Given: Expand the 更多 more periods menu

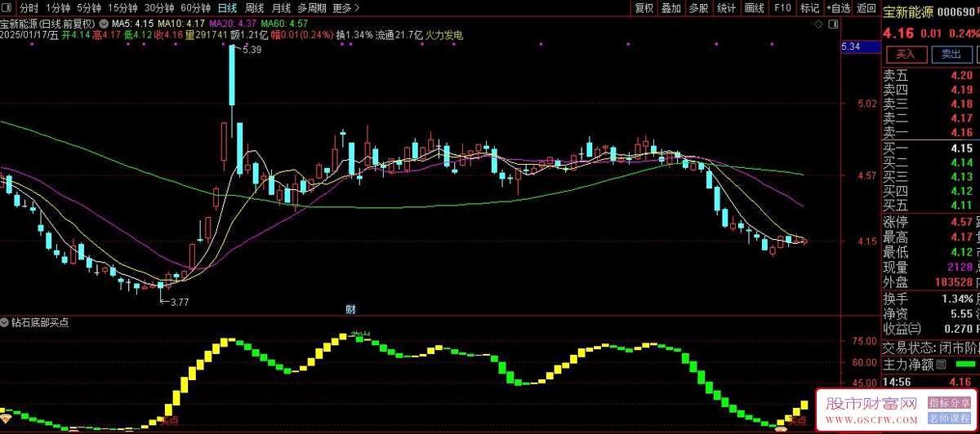Looking at the screenshot, I should tap(345, 7).
